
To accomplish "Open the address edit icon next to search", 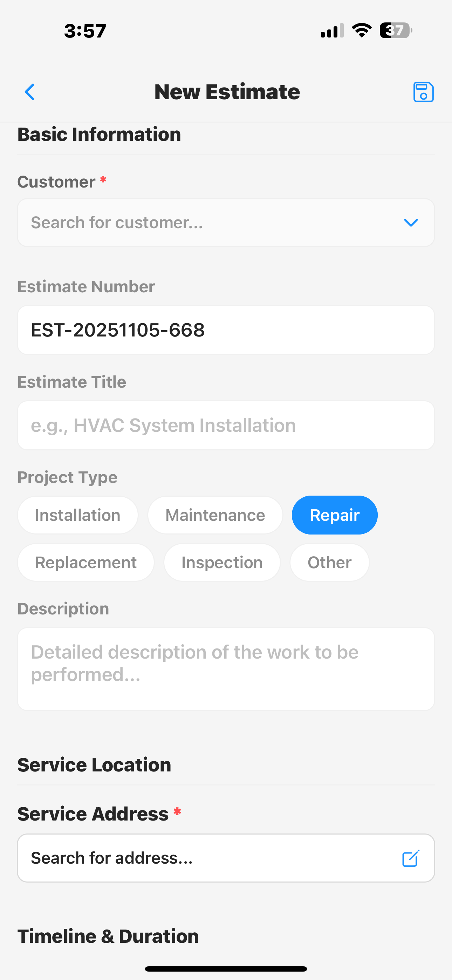I will click(x=410, y=857).
